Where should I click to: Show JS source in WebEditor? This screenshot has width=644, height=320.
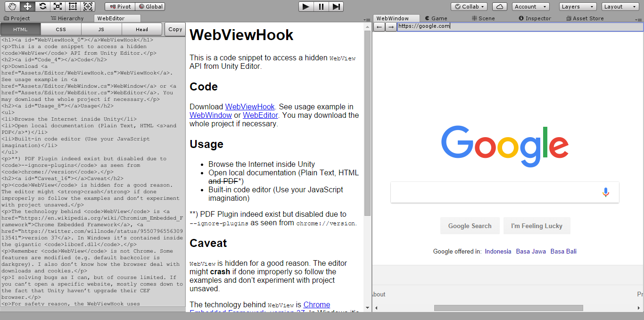click(x=101, y=29)
